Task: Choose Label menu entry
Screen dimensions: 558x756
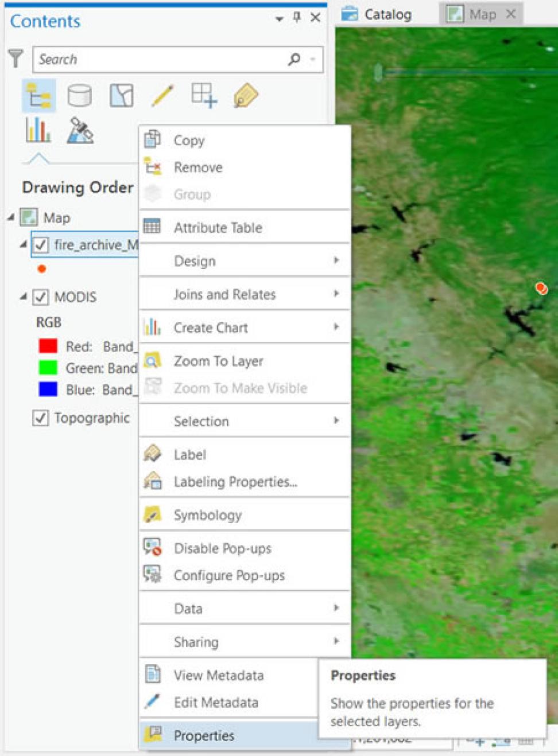Action: point(245,454)
